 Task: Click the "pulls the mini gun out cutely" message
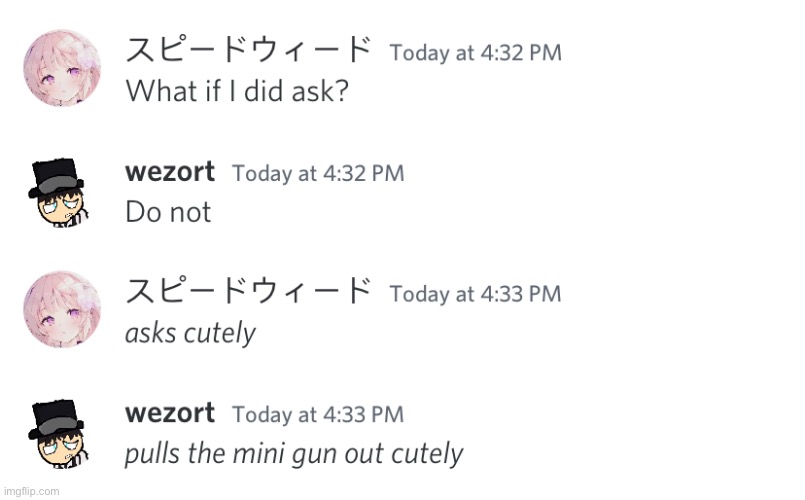pyautogui.click(x=293, y=454)
